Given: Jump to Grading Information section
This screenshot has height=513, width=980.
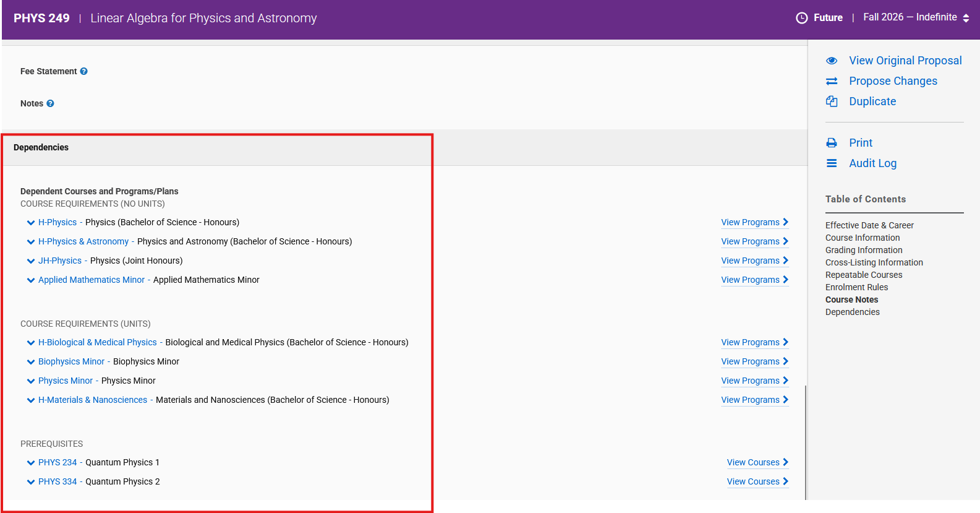Looking at the screenshot, I should 864,250.
